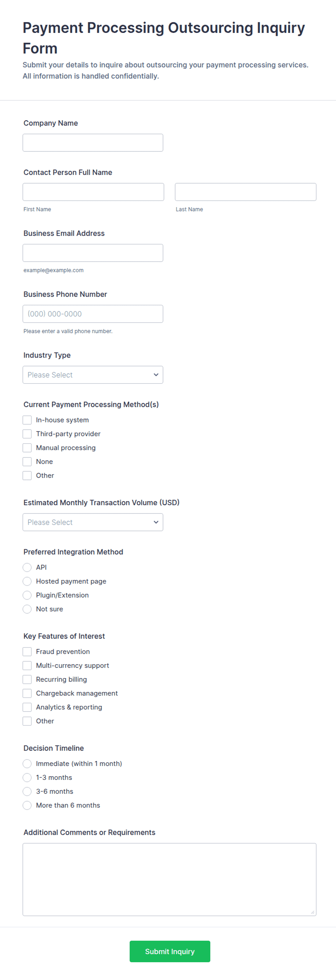Click the Additional Comments text area

click(x=169, y=880)
